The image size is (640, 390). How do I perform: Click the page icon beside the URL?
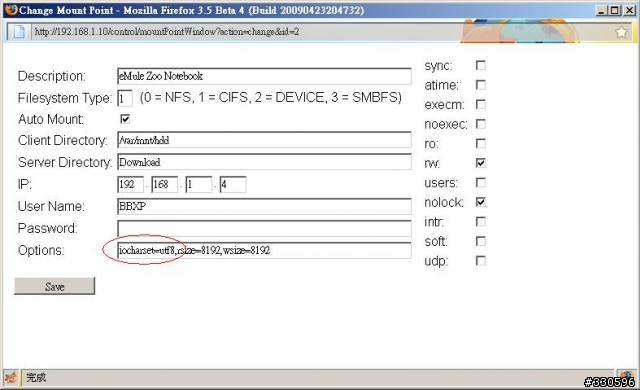click(19, 31)
